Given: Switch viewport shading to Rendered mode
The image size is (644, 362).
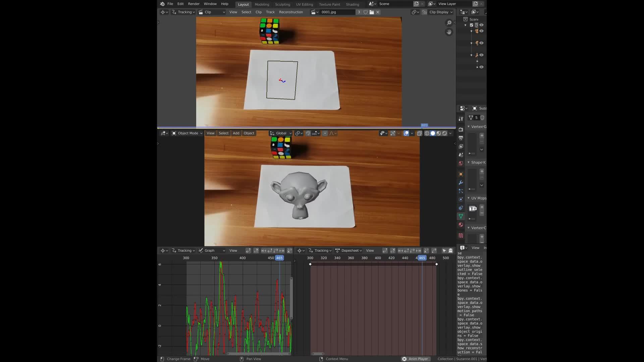Looking at the screenshot, I should click(x=444, y=133).
